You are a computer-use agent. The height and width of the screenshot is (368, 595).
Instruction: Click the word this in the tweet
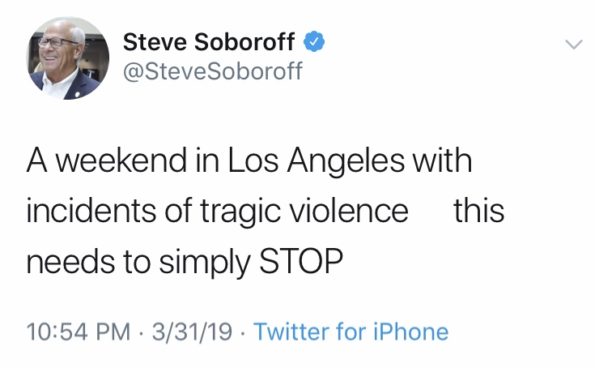(479, 210)
